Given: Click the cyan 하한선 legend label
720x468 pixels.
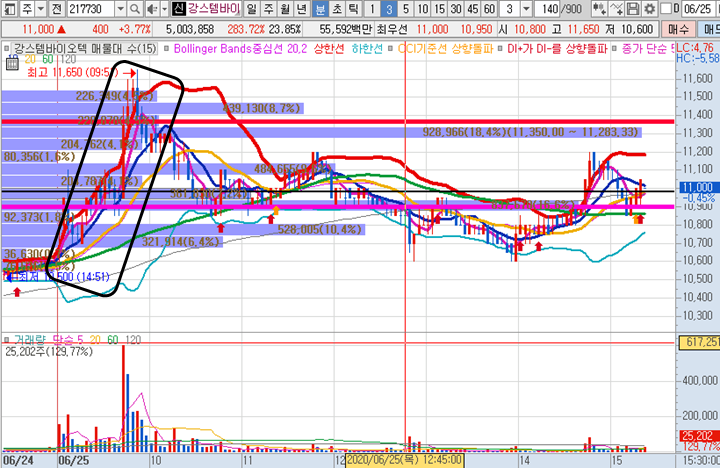Looking at the screenshot, I should tap(367, 49).
